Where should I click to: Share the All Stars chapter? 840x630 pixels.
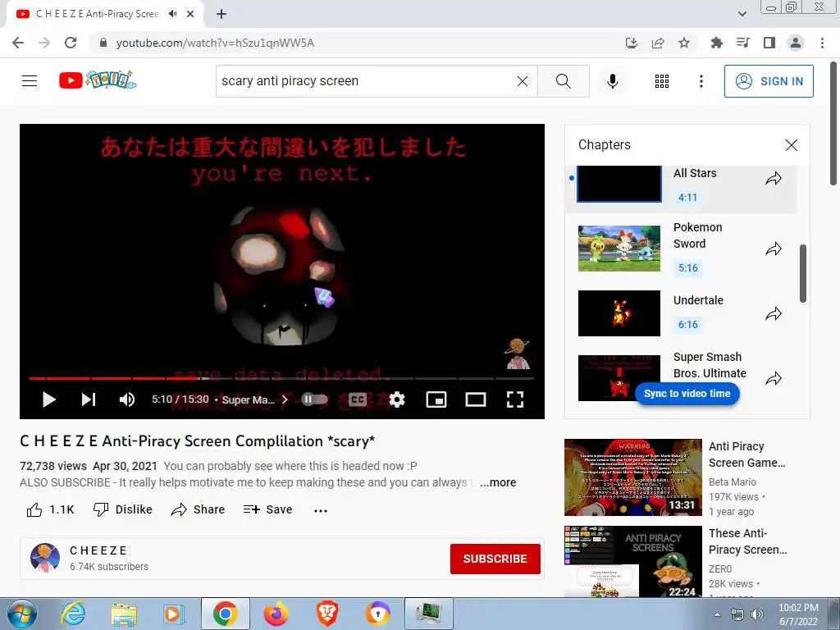(x=774, y=179)
